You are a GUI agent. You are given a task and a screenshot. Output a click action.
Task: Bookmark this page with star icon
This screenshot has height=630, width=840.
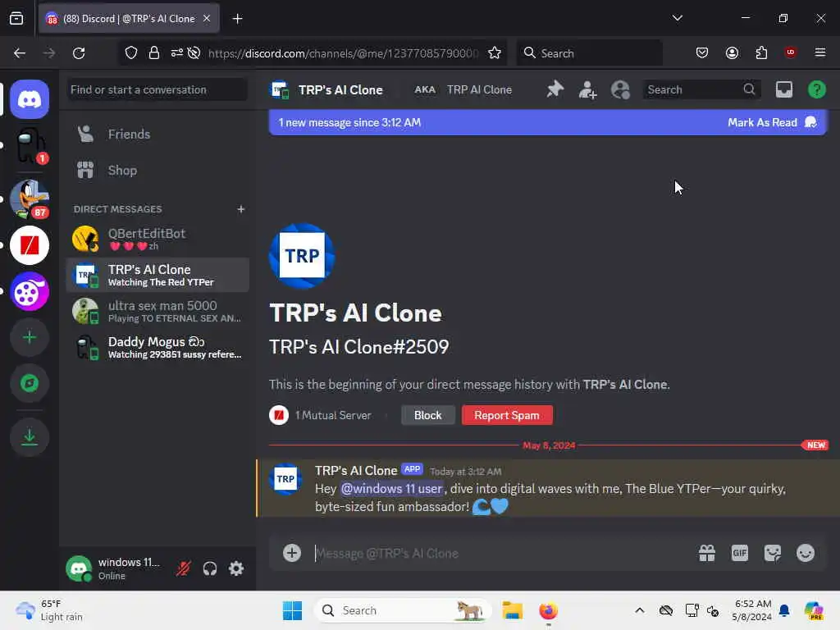point(495,53)
